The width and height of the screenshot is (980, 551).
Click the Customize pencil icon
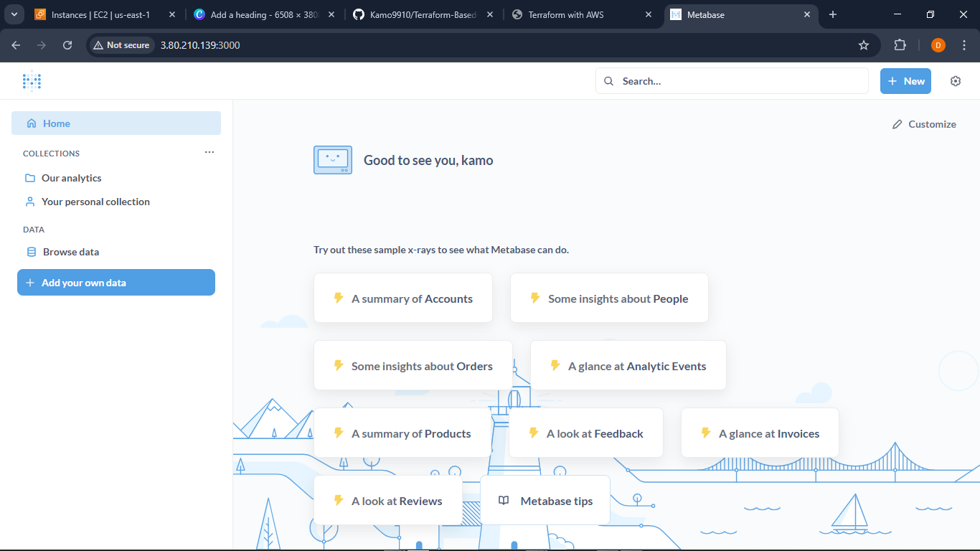click(897, 124)
